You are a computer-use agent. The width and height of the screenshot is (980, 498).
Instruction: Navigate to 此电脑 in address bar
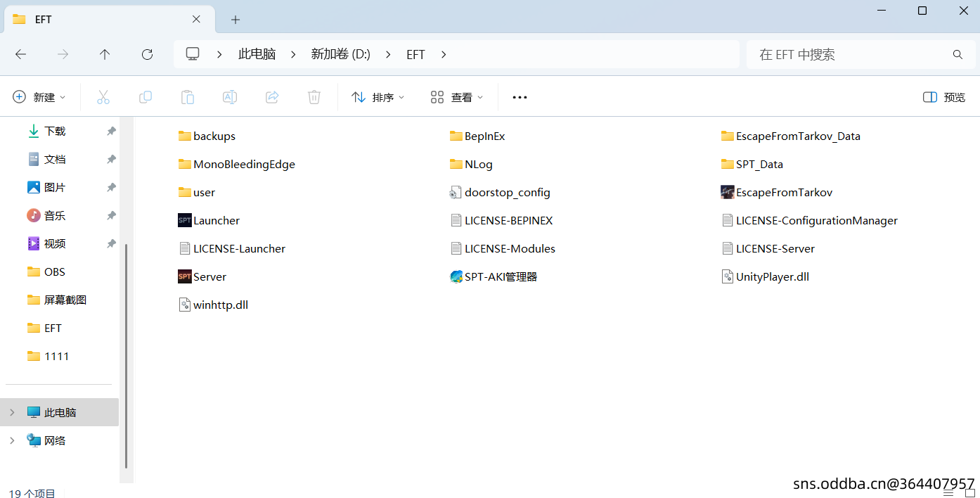pos(257,54)
